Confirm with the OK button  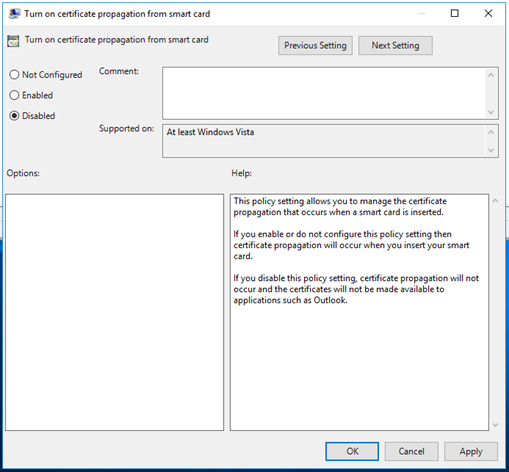click(352, 452)
